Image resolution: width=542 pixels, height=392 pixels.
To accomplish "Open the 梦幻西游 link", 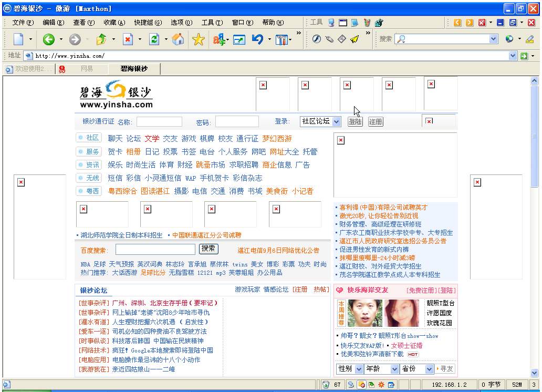I will [277, 139].
